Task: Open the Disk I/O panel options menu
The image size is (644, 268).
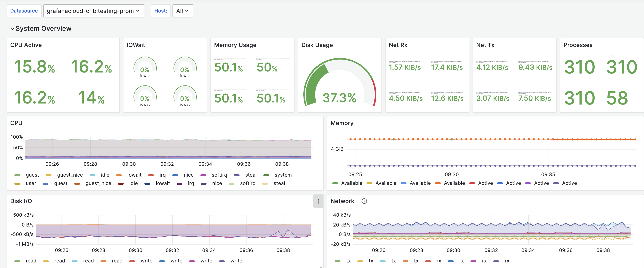Action: 318,201
